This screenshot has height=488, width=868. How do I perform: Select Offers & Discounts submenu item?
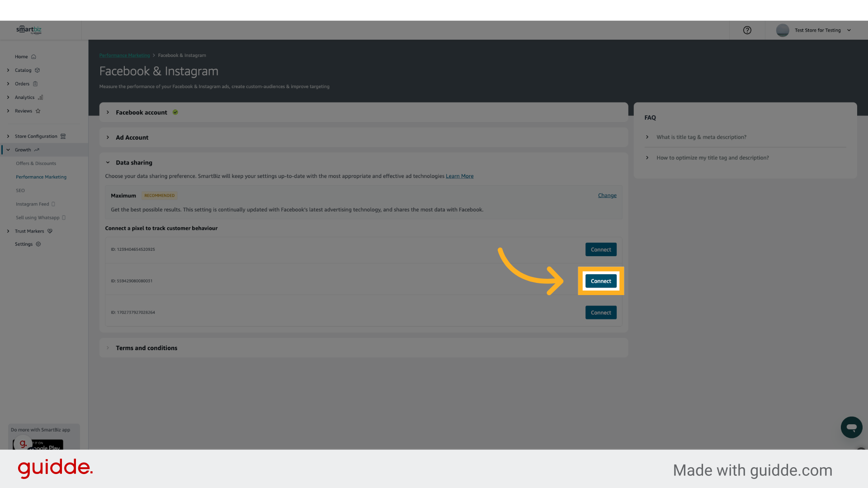(x=36, y=163)
